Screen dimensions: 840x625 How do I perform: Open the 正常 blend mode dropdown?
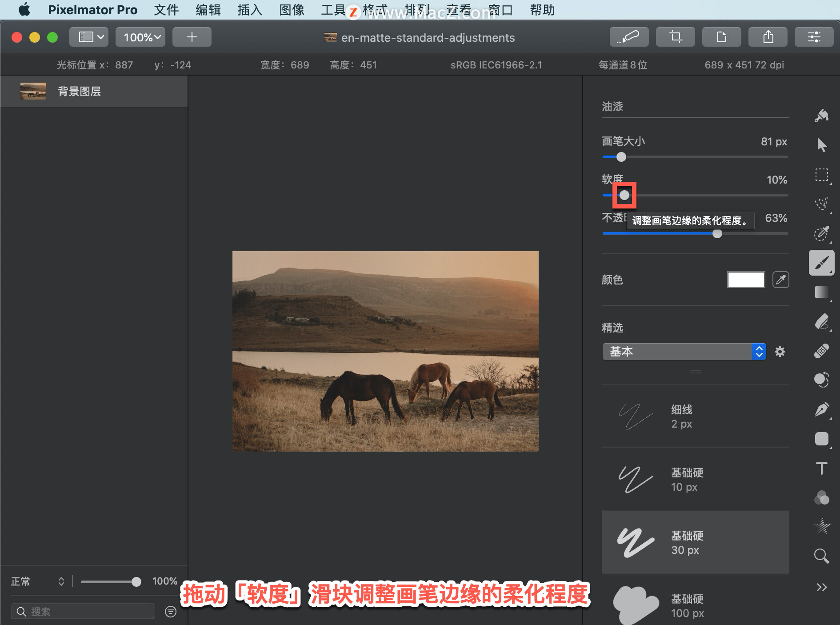tap(38, 581)
